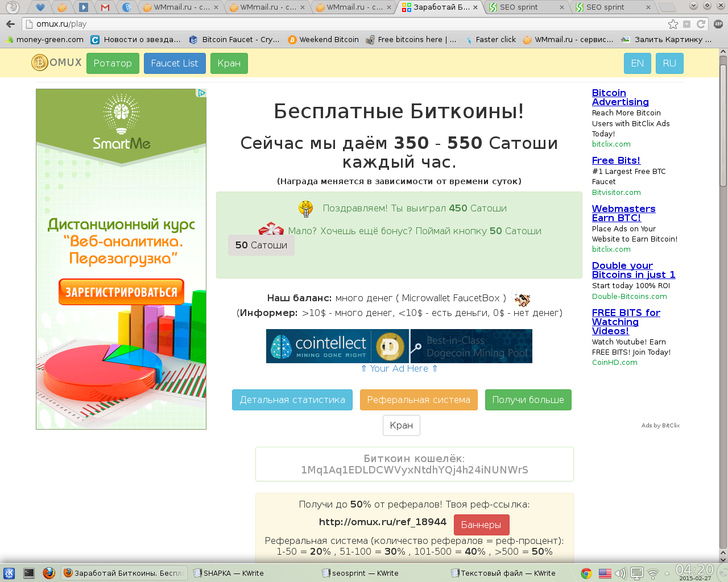
Task: Click the AdChoices icon on SmartMe ad
Action: (x=201, y=93)
